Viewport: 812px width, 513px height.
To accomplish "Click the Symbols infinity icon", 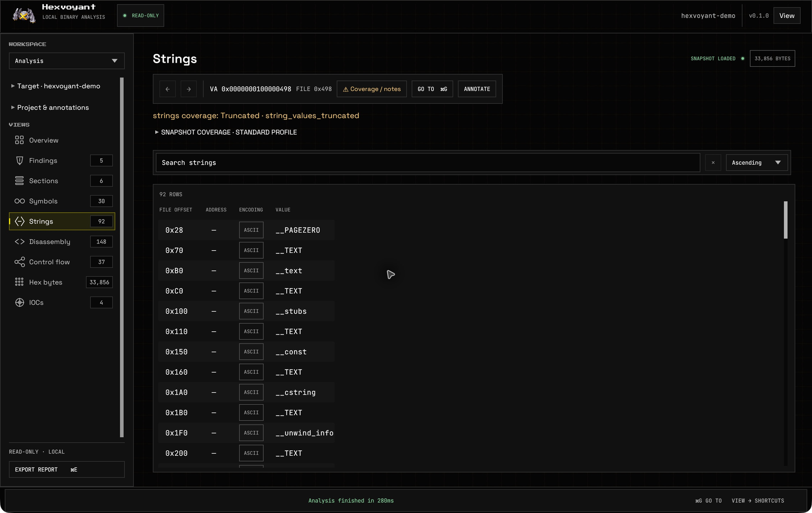I will coord(19,201).
